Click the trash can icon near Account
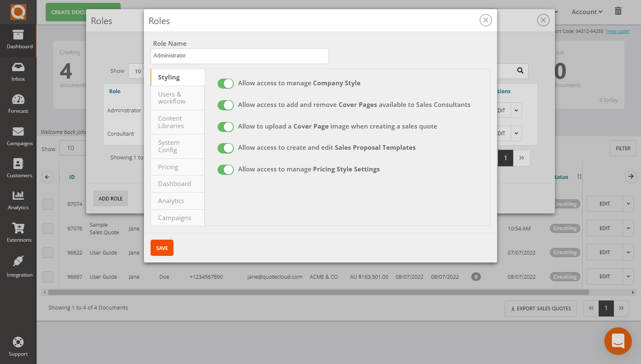The width and height of the screenshot is (641, 364). point(618,11)
